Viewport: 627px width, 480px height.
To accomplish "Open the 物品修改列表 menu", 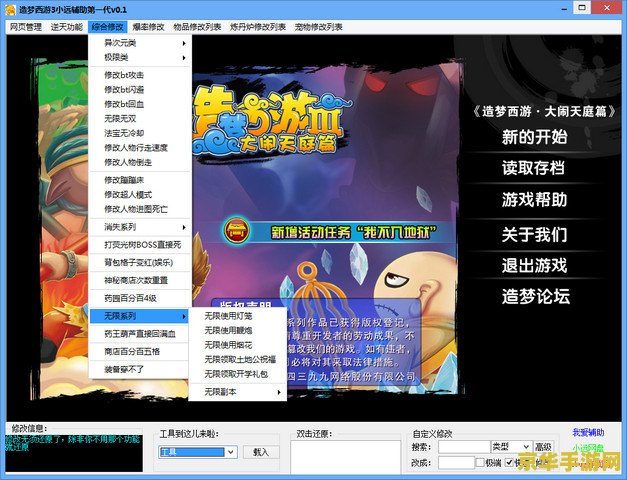I will [x=197, y=27].
